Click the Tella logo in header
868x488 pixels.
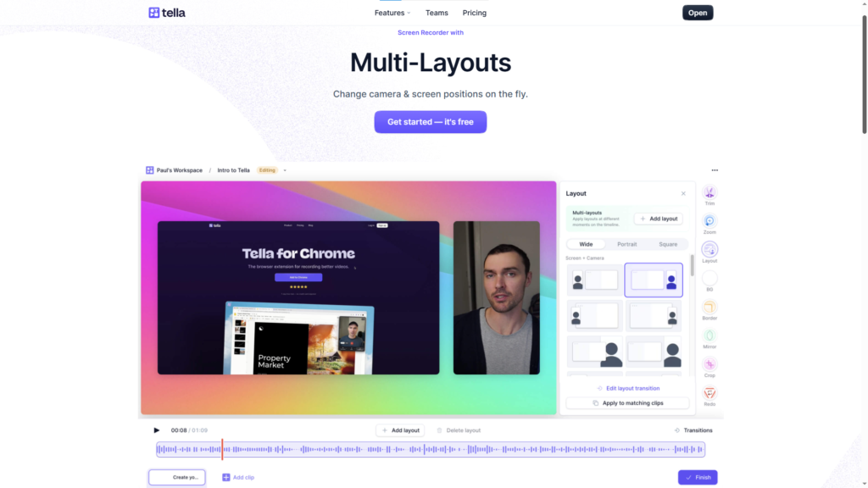pos(167,13)
